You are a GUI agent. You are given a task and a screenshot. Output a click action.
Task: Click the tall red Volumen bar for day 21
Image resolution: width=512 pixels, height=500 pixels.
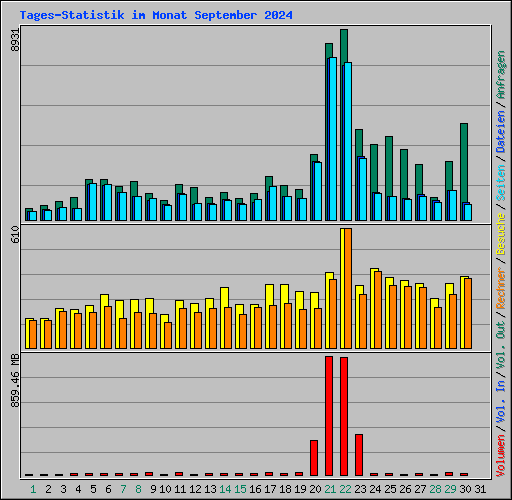(329, 416)
